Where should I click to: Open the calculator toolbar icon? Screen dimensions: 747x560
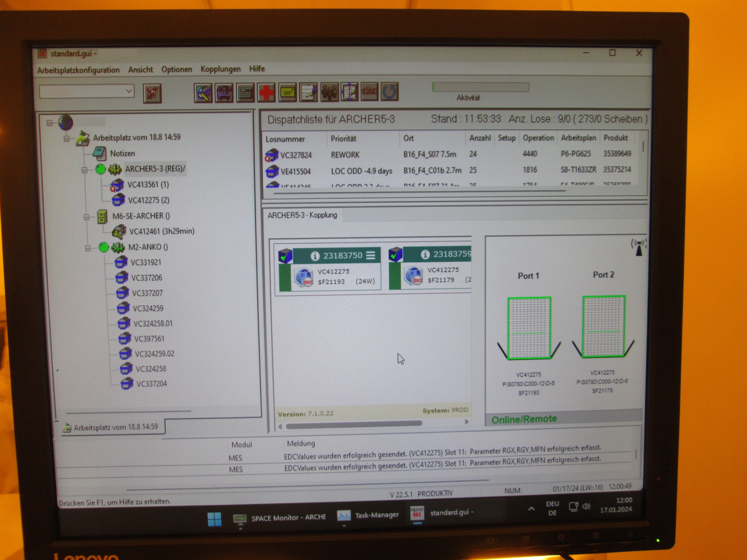(x=245, y=93)
